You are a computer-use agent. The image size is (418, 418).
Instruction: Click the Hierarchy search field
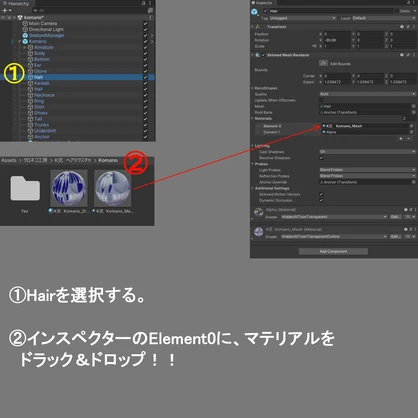[89, 10]
